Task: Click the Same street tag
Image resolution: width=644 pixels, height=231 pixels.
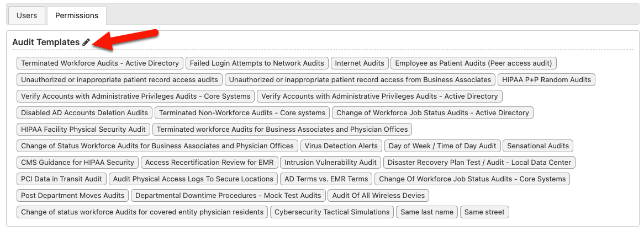Action: 484,212
